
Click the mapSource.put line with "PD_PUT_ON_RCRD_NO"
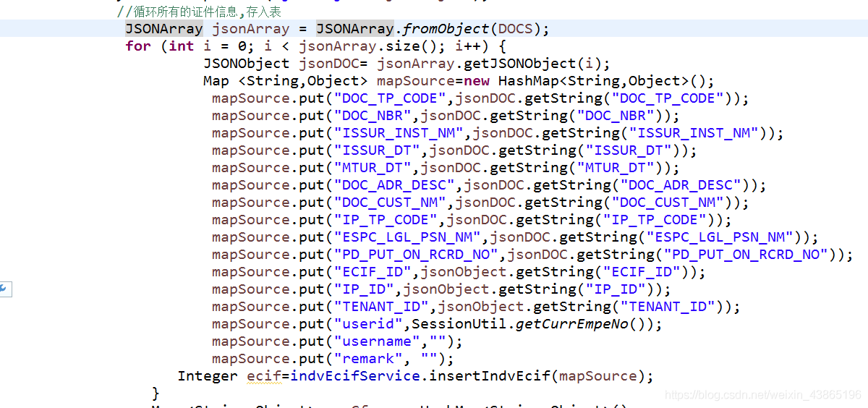532,255
